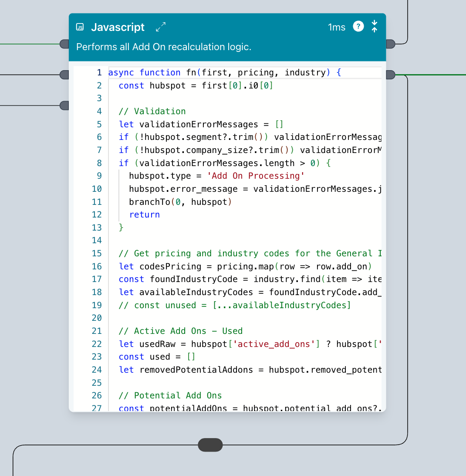Click the top-left input port with green wire
The width and height of the screenshot is (466, 476).
pyautogui.click(x=64, y=44)
